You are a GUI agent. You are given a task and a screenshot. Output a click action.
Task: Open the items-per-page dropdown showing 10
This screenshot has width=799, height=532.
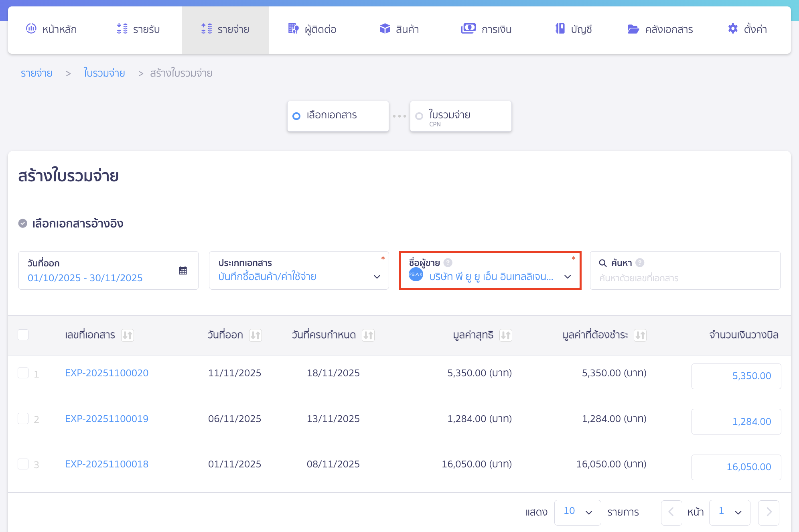pos(577,512)
